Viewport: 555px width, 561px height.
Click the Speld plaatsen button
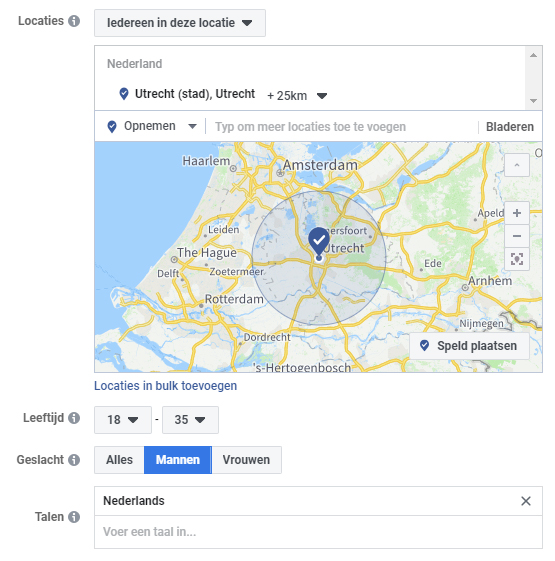(x=469, y=346)
